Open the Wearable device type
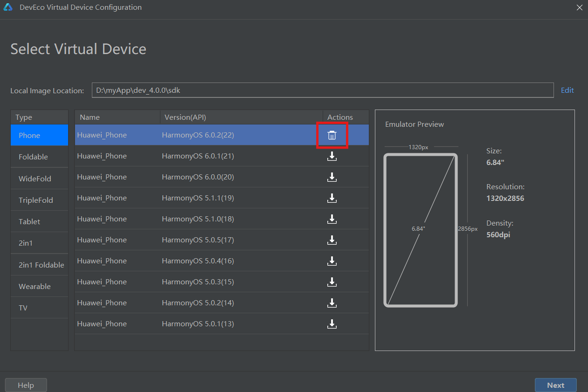 pos(40,286)
